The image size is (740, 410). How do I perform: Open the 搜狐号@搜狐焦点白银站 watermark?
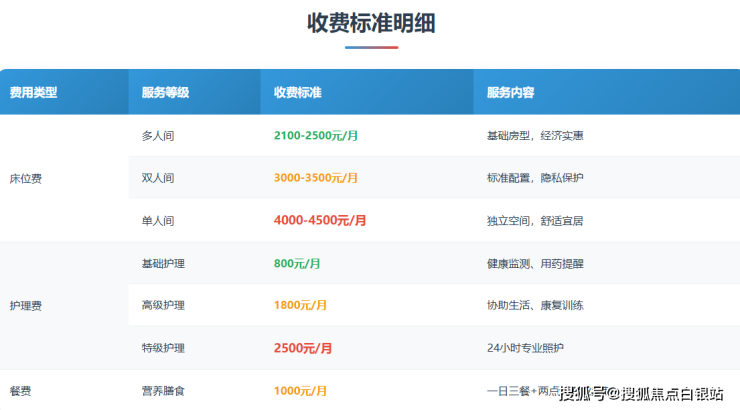click(x=640, y=393)
